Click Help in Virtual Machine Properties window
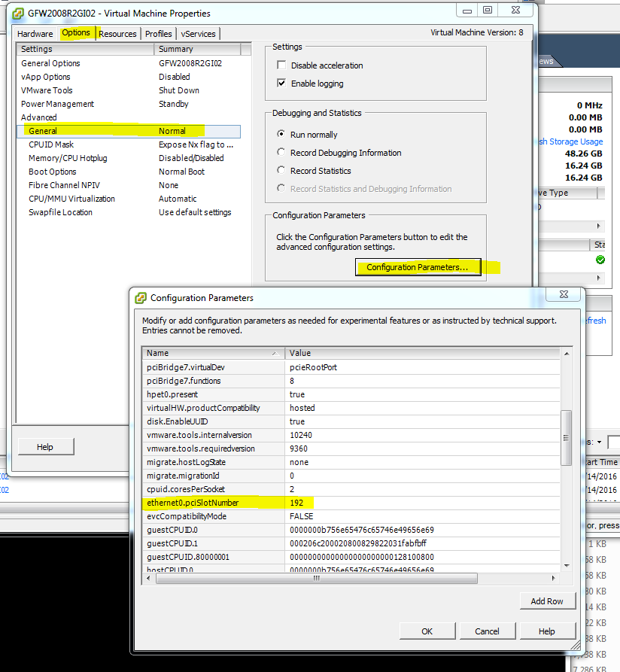This screenshot has height=672, width=620. [x=45, y=447]
